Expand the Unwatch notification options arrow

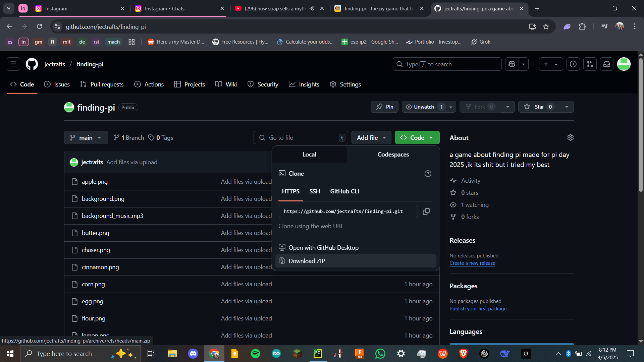tap(451, 107)
